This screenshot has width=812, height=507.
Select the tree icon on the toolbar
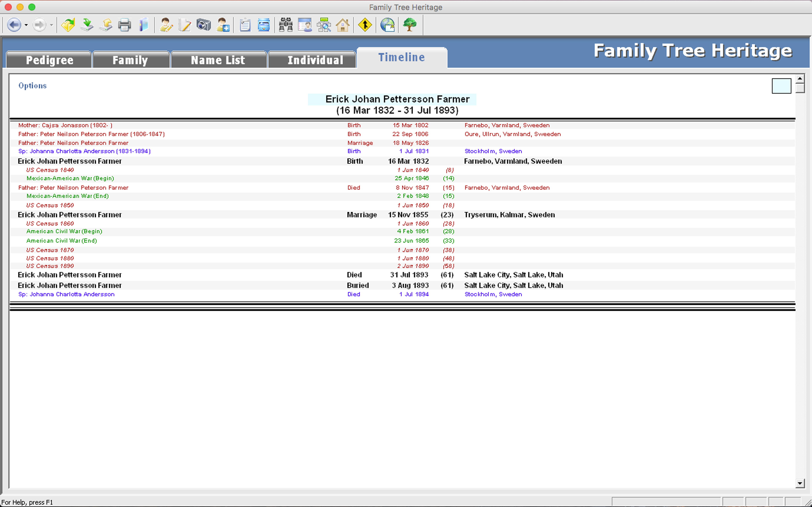pyautogui.click(x=410, y=25)
